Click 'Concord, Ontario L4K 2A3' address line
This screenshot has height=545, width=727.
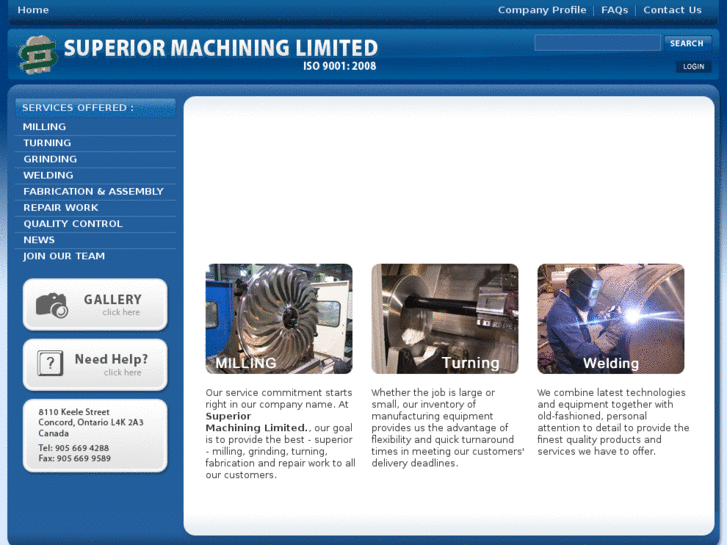[x=91, y=423]
